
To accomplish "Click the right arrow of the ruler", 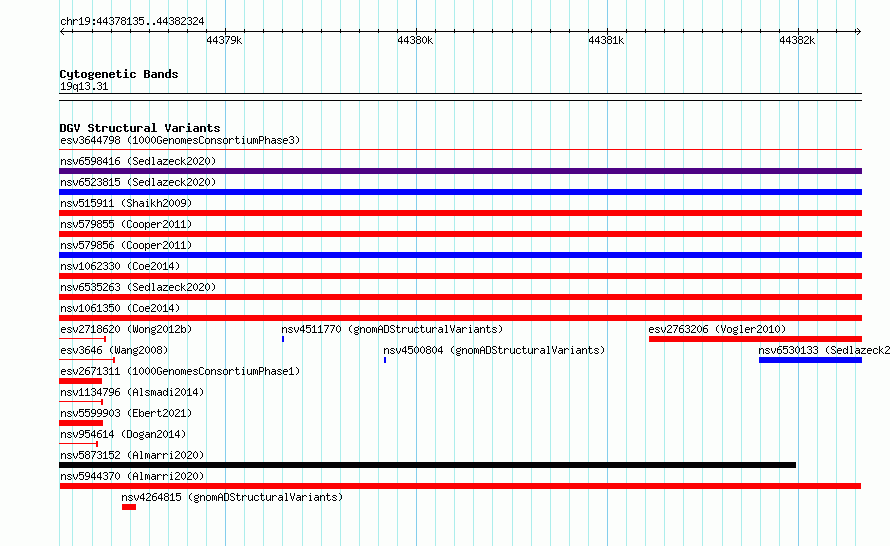I will pyautogui.click(x=858, y=32).
